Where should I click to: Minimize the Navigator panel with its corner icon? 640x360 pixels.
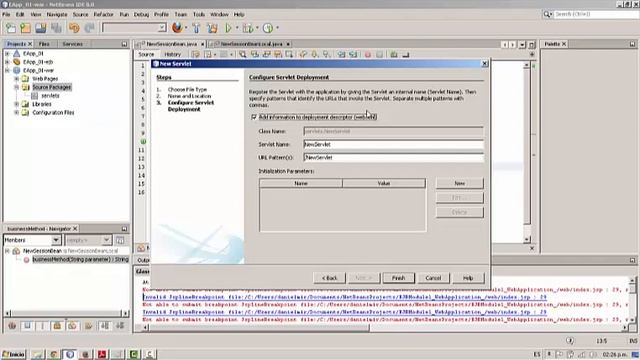[x=124, y=229]
